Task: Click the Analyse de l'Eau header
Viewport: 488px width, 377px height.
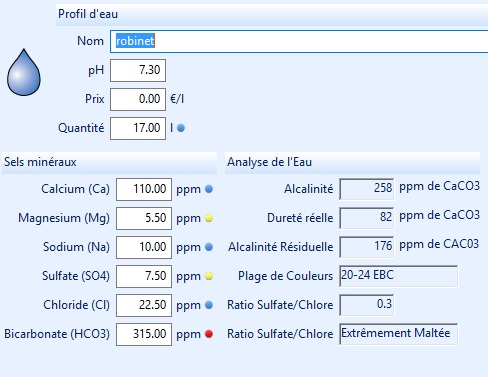Action: point(352,163)
